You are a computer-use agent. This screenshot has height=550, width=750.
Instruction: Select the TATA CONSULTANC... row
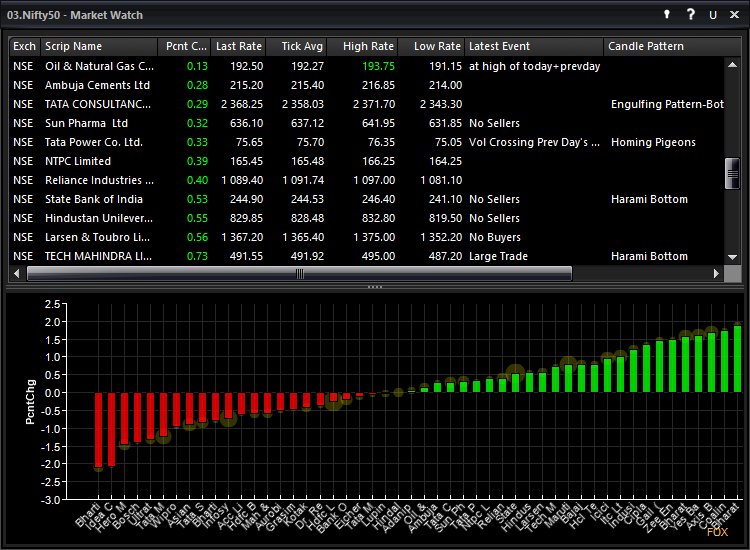click(366, 104)
